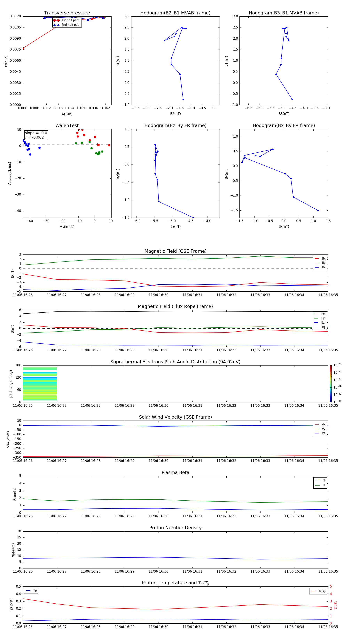Click the 'V_remaining(km/s)' y-axis label
The height and width of the screenshot is (644, 351).
(10, 173)
